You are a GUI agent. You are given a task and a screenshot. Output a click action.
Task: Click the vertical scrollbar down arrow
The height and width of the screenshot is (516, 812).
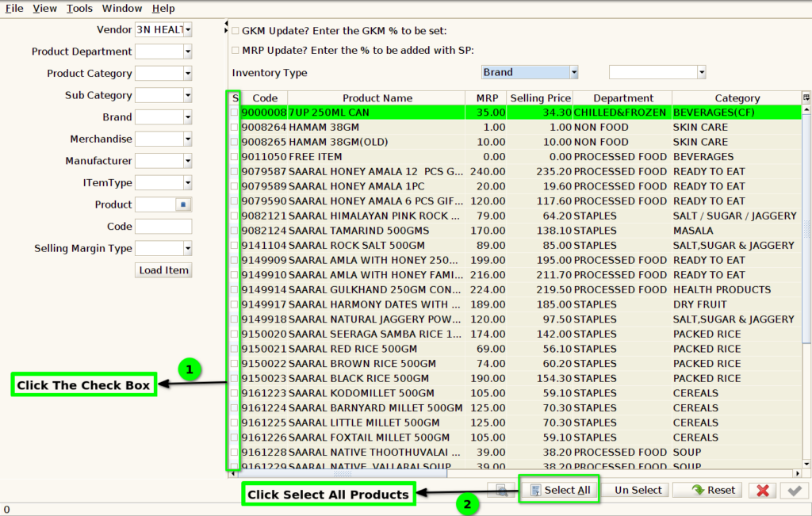(x=806, y=464)
